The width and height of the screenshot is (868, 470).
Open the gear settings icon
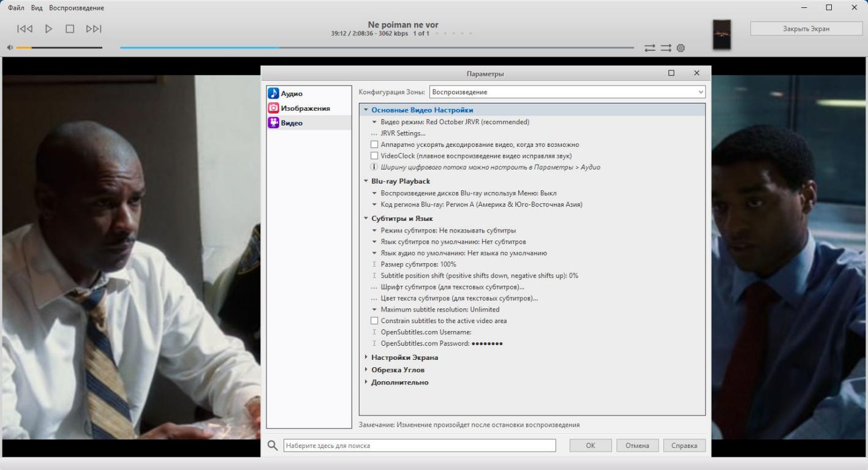681,48
